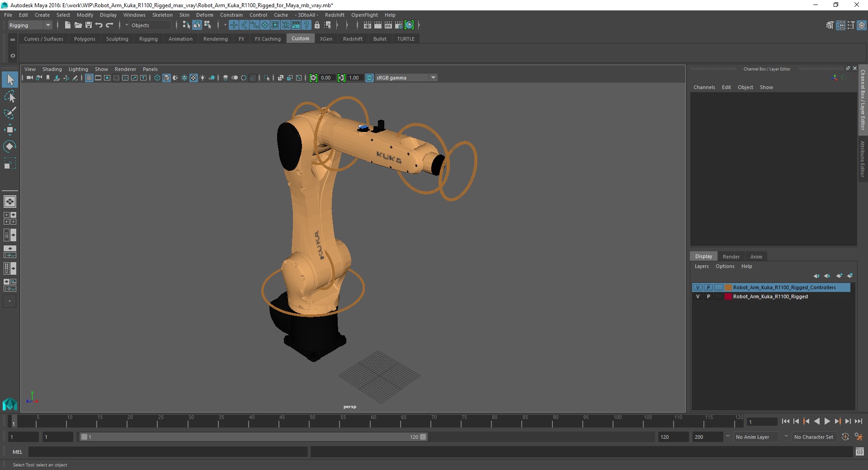
Task: Open the Skeleton menu
Action: (162, 15)
